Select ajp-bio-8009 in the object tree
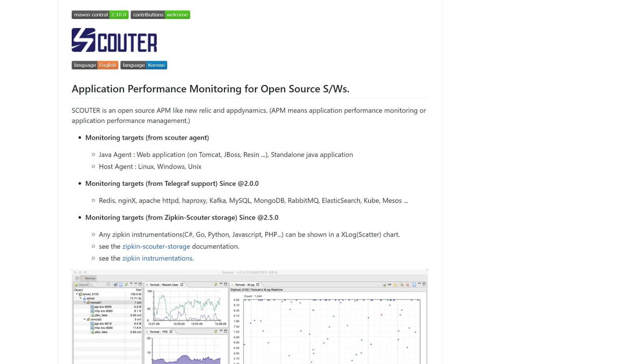Screen dimensions: 630x364 click(x=102, y=307)
